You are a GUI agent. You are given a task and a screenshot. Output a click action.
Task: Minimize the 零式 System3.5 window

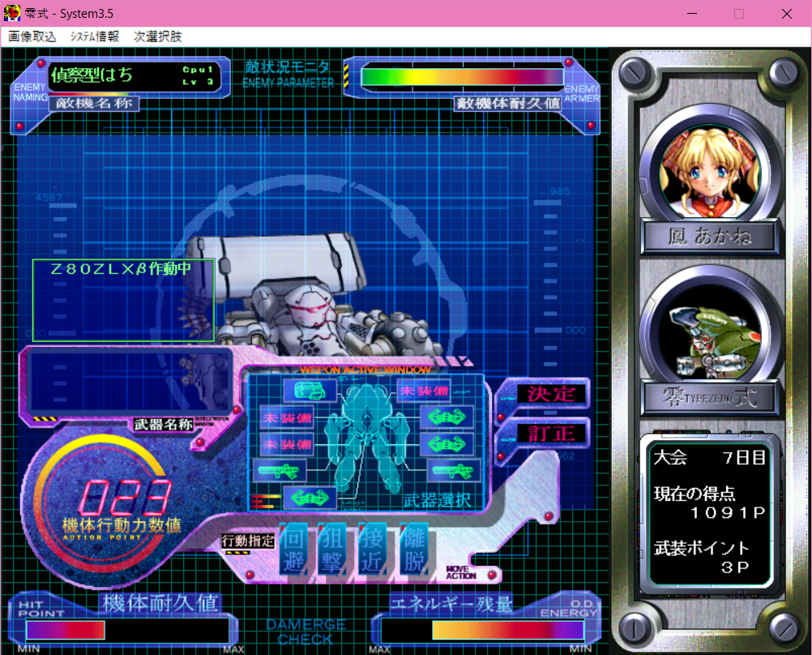pyautogui.click(x=692, y=14)
